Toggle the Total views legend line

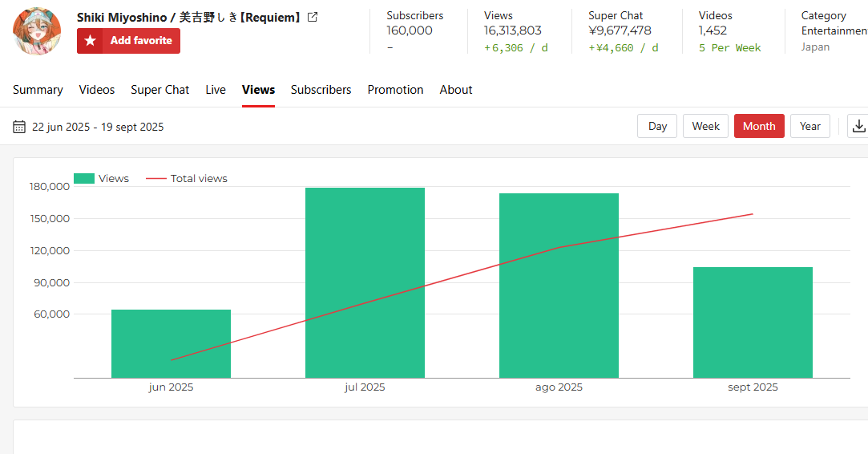pos(187,179)
